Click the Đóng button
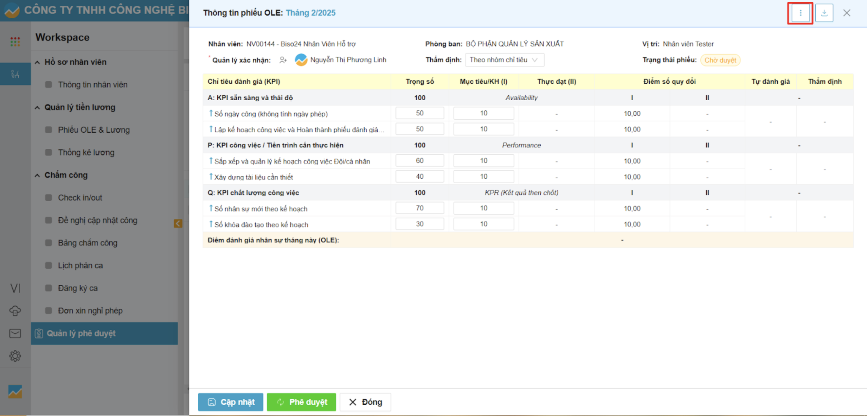Viewport: 868px width, 417px height. point(365,402)
